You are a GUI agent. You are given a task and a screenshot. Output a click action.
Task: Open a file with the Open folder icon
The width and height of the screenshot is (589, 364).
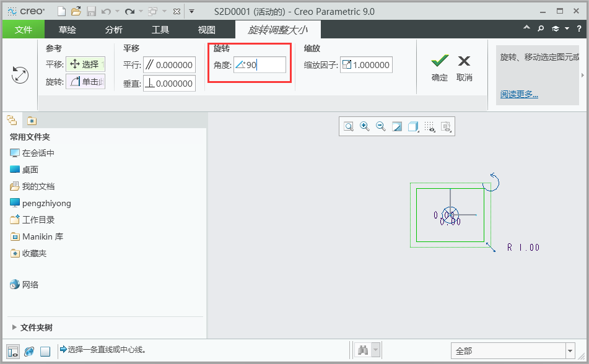click(76, 12)
